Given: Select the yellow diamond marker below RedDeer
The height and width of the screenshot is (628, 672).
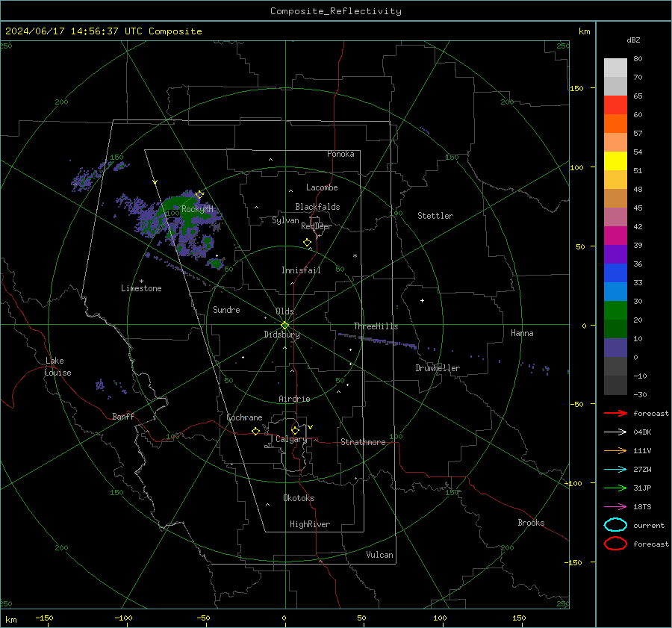Looking at the screenshot, I should coord(308,243).
